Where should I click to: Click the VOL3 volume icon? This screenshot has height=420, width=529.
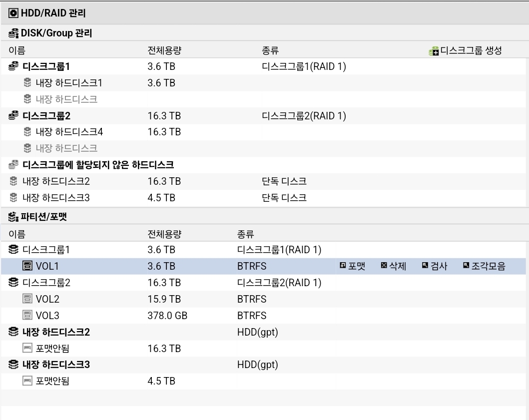tap(27, 315)
